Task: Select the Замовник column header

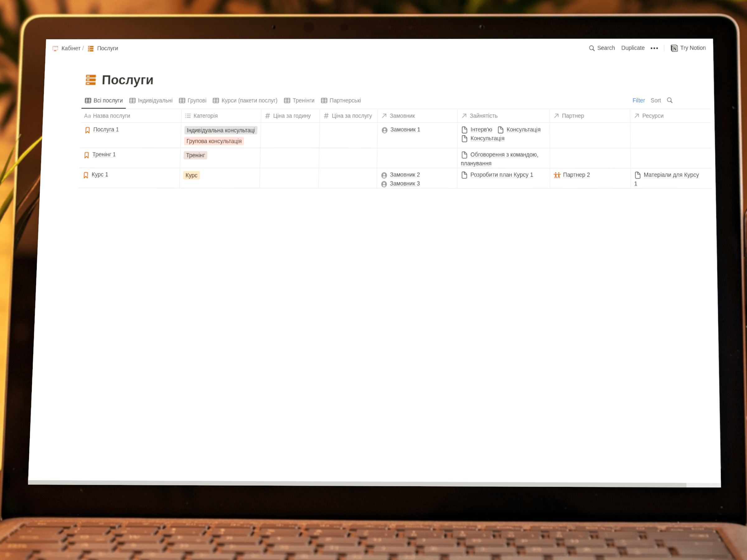Action: tap(417, 116)
